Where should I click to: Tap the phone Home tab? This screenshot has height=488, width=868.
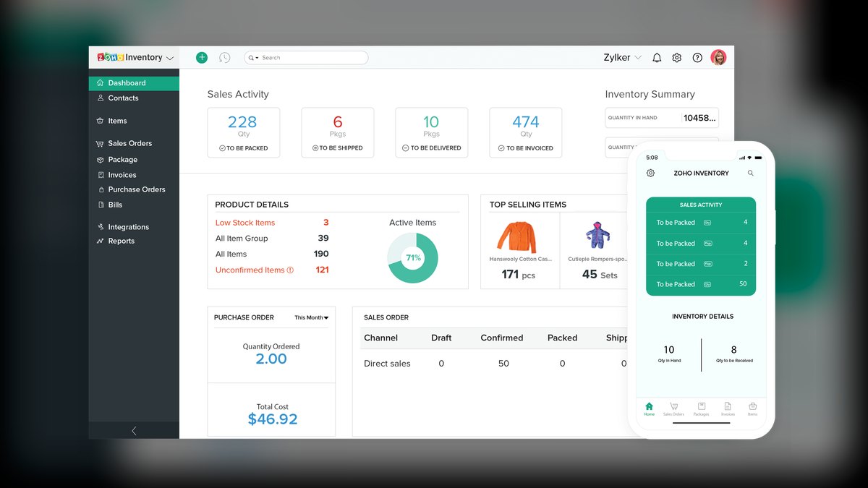click(x=649, y=408)
